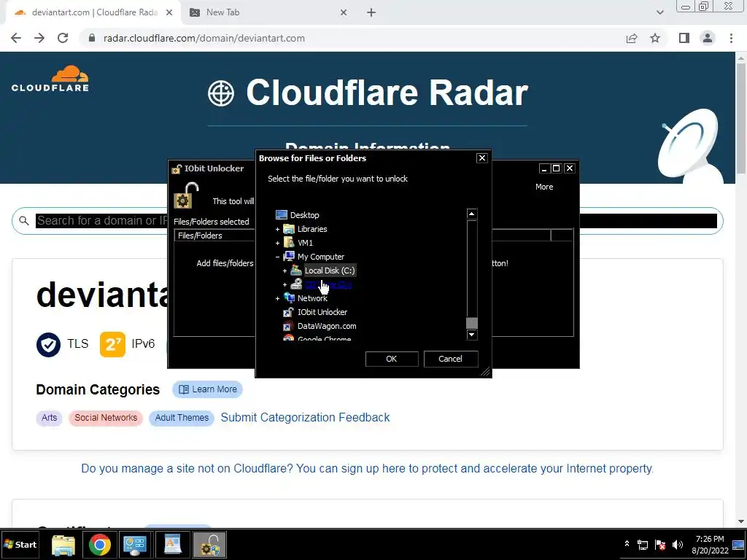Screen dimensions: 747x560
Task: Select IObit Unlocker shortcut in tree
Action: [322, 312]
